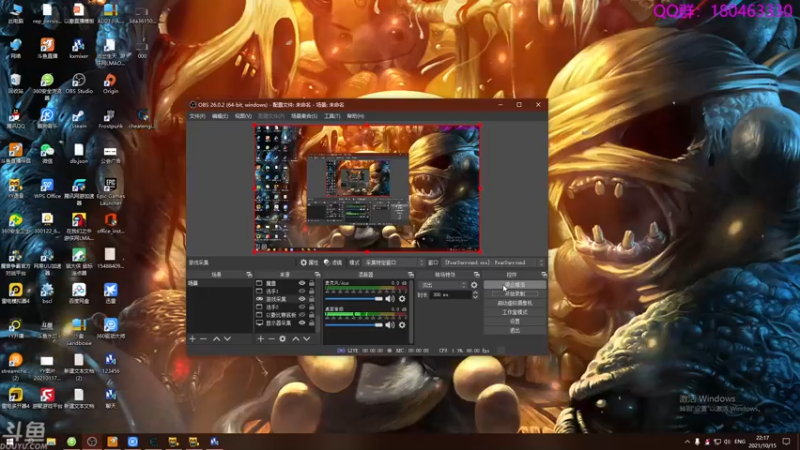The height and width of the screenshot is (450, 800).
Task: Open the 工具(T) menu in OBS
Action: (332, 116)
